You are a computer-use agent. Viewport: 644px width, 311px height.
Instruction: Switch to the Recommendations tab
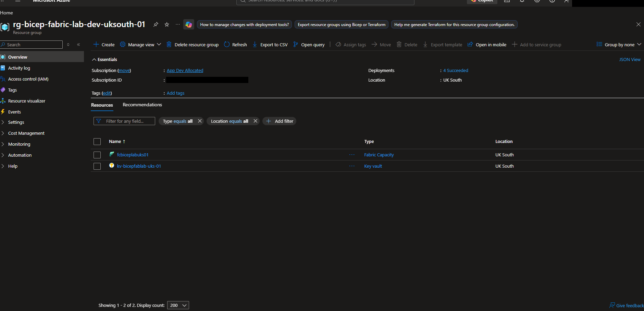coord(143,105)
